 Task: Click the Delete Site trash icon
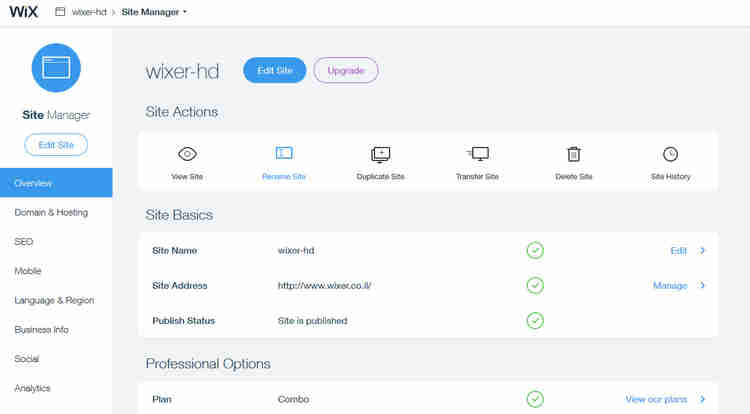[x=574, y=154]
